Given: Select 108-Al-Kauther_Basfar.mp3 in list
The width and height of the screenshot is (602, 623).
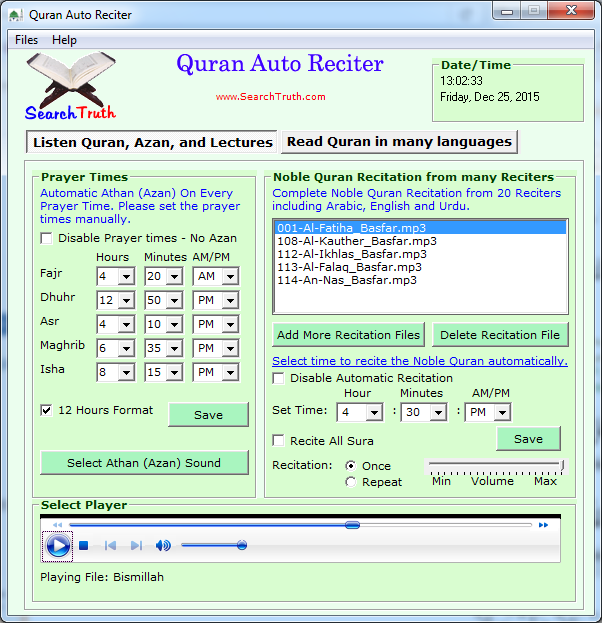Looking at the screenshot, I should coord(420,241).
